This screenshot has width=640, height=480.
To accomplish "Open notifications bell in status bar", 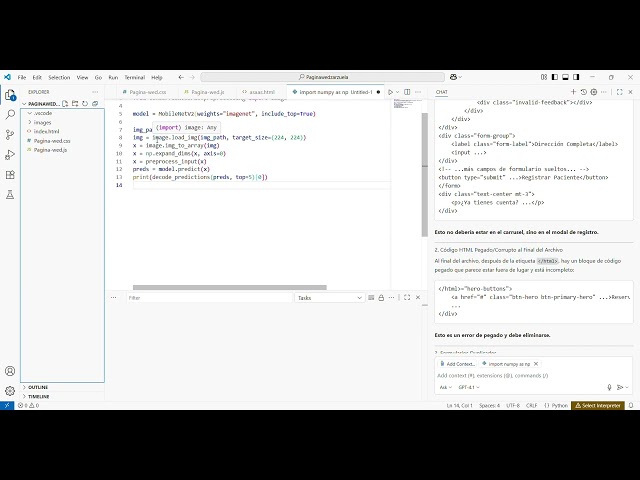I will click(x=631, y=405).
